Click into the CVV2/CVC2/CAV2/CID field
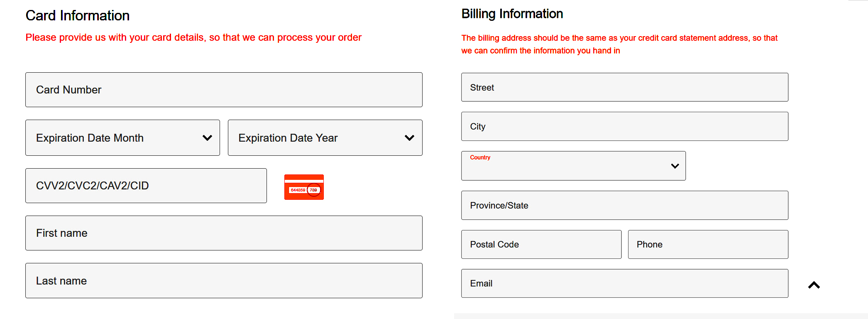The image size is (868, 319). [x=146, y=186]
